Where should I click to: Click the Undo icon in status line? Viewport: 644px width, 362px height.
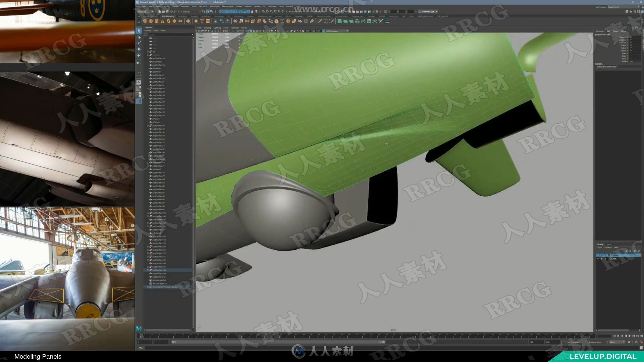(171, 11)
